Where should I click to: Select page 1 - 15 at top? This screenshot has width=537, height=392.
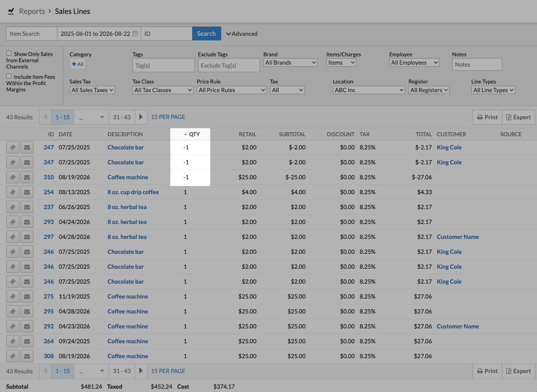pos(63,117)
